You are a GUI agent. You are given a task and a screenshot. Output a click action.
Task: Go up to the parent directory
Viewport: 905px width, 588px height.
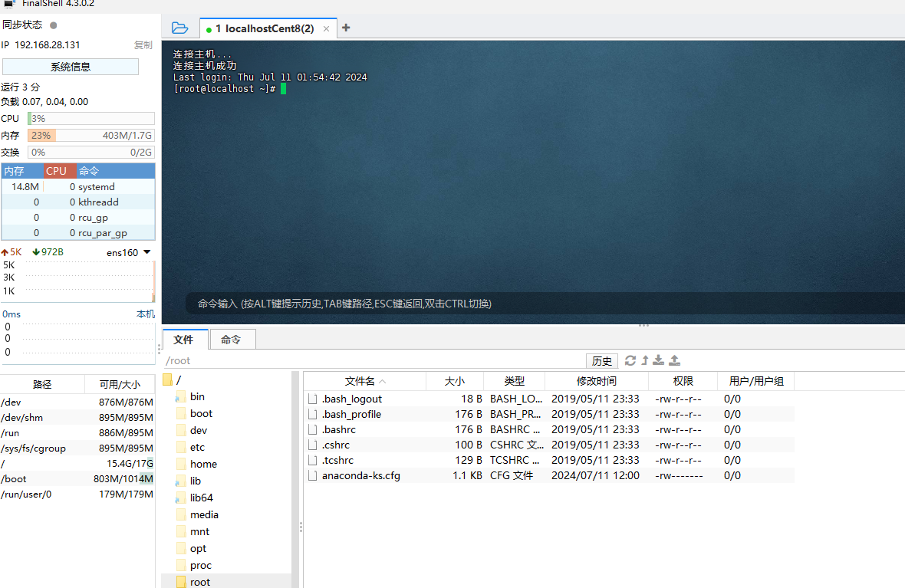coord(645,360)
